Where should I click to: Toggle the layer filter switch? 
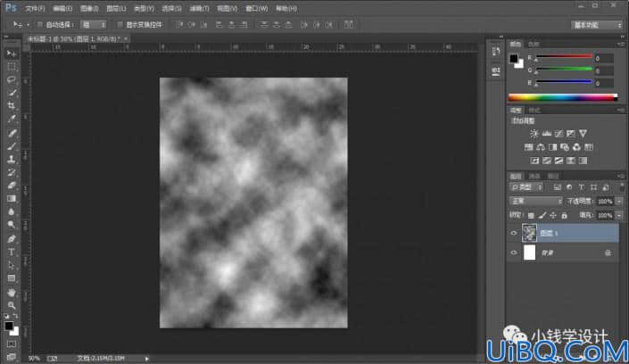click(622, 187)
